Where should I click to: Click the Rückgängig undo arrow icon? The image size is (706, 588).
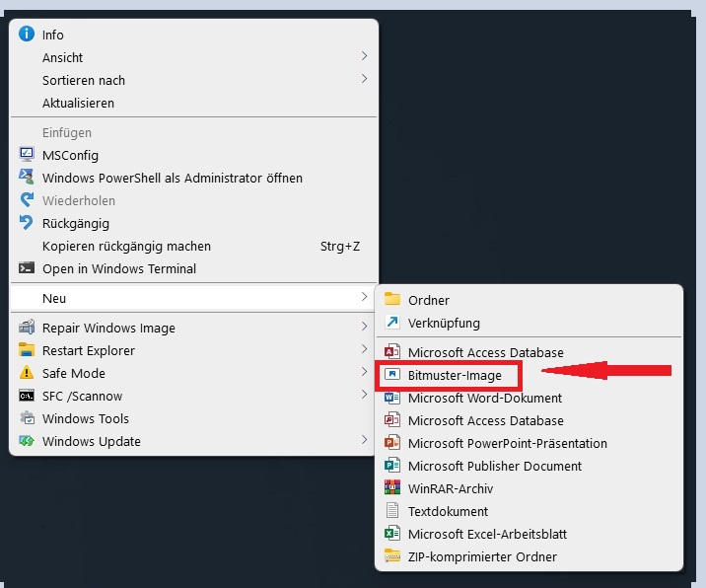[26, 223]
